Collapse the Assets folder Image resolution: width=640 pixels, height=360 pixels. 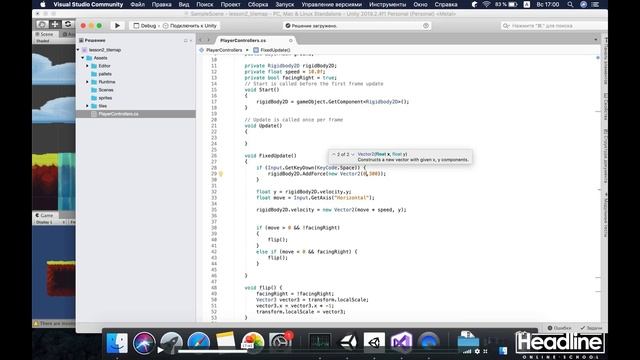tap(83, 58)
